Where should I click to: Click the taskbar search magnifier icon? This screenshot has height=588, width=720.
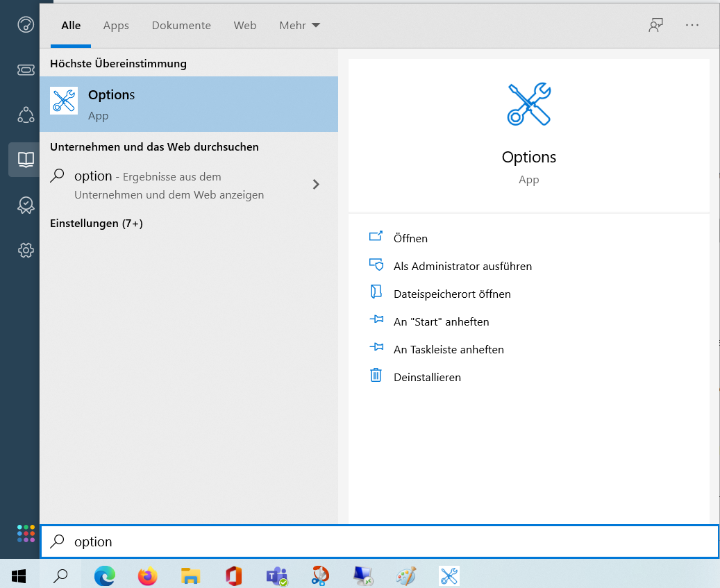point(60,576)
